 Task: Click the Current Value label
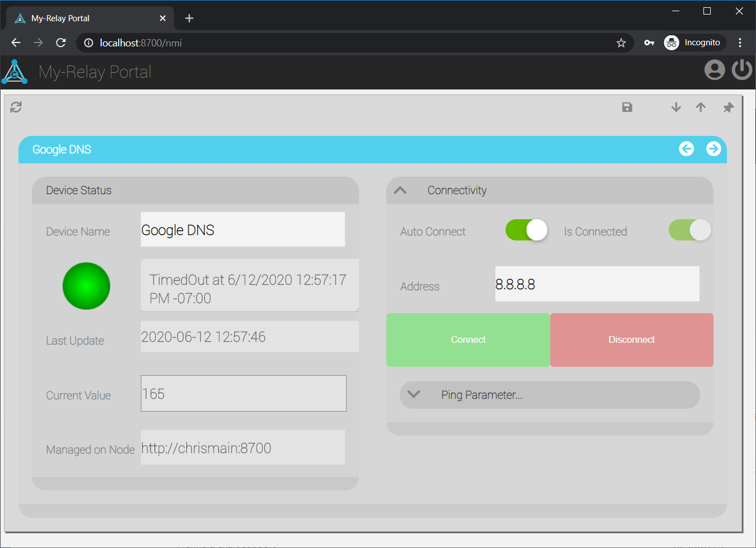click(78, 395)
